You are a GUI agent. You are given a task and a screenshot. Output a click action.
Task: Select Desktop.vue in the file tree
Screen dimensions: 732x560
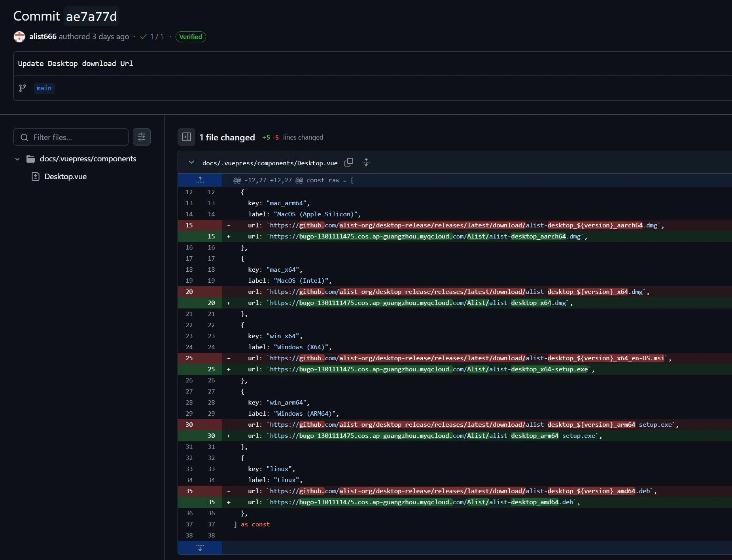point(65,176)
